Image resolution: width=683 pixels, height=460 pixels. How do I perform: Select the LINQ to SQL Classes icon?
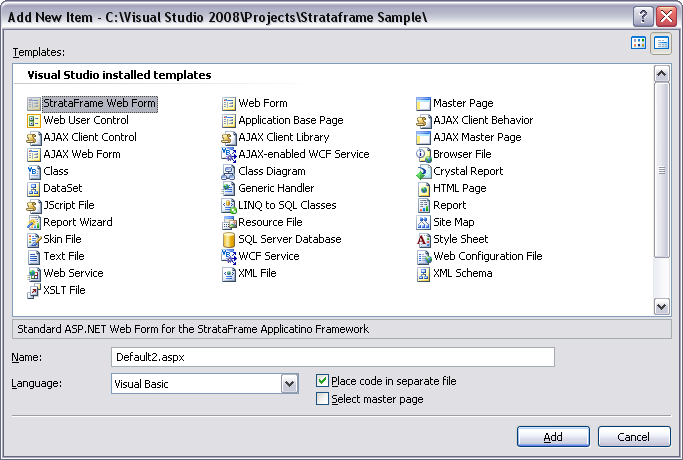[x=229, y=205]
